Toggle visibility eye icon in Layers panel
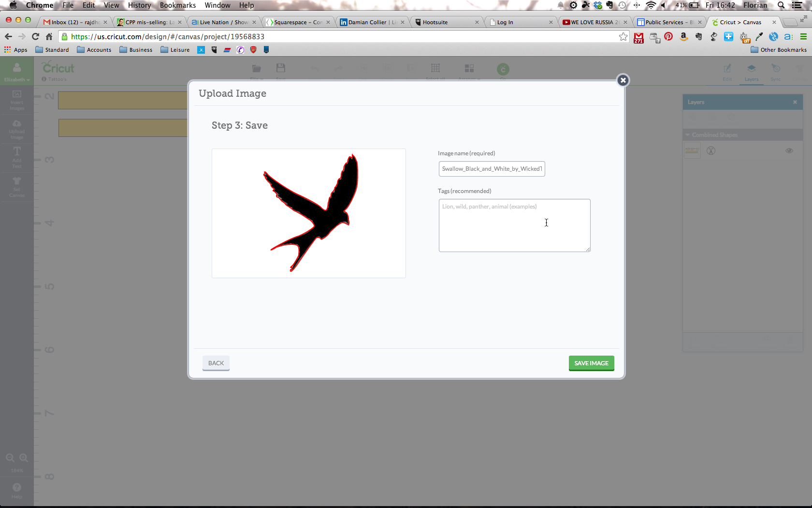The image size is (812, 508). pyautogui.click(x=789, y=150)
